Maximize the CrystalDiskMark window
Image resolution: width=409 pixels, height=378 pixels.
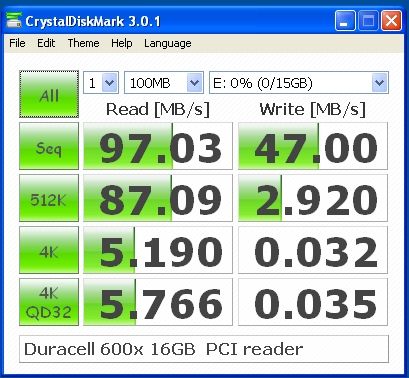click(x=368, y=21)
